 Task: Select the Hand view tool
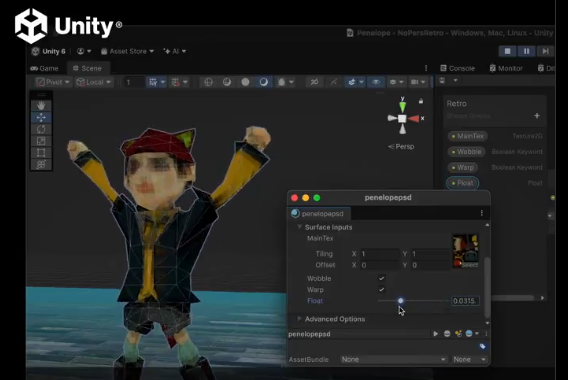pos(41,105)
